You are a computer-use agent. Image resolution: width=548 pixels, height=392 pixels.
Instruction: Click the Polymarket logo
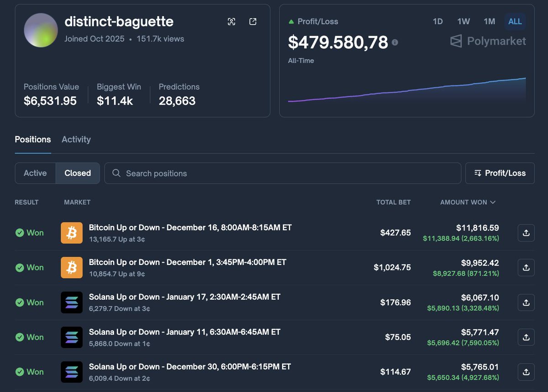(x=488, y=41)
